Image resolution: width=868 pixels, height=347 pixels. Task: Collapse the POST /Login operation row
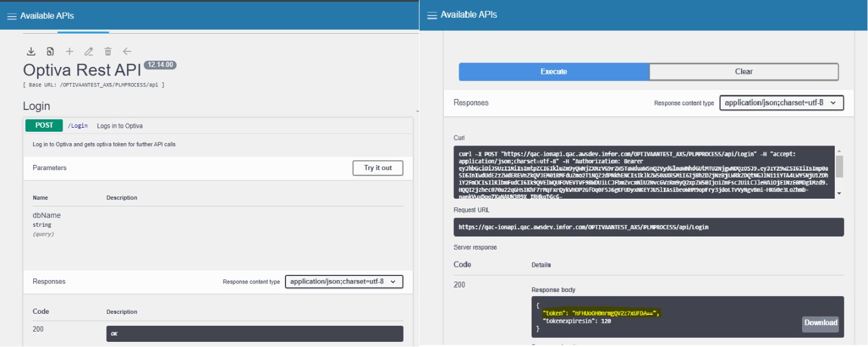pos(218,125)
